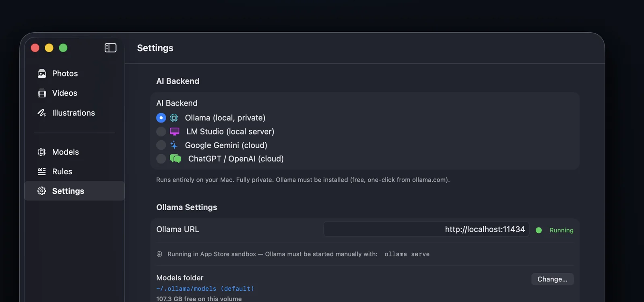Click the 'Runs entirely on your Mac' description

pyautogui.click(x=303, y=180)
